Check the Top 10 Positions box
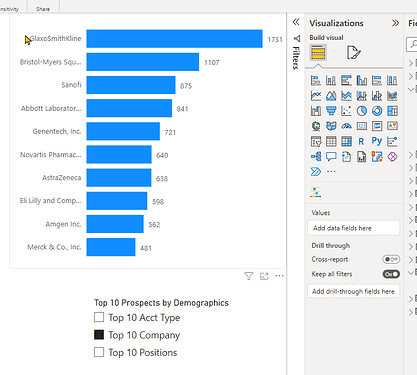The width and height of the screenshot is (417, 375). pos(99,352)
